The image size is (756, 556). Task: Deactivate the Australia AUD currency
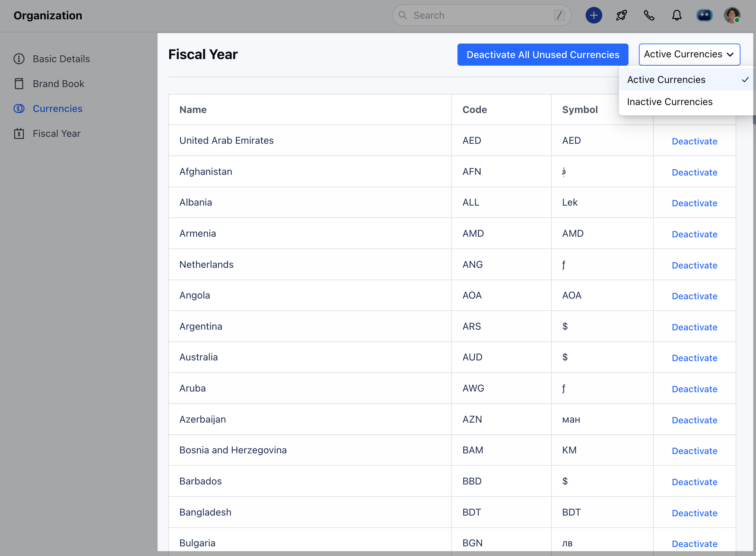[694, 358]
